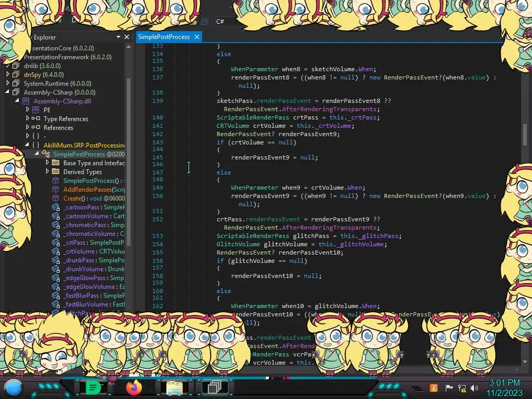Click AfterRenderingTransparents link on line 139
This screenshot has height=399, width=532.
(x=329, y=109)
